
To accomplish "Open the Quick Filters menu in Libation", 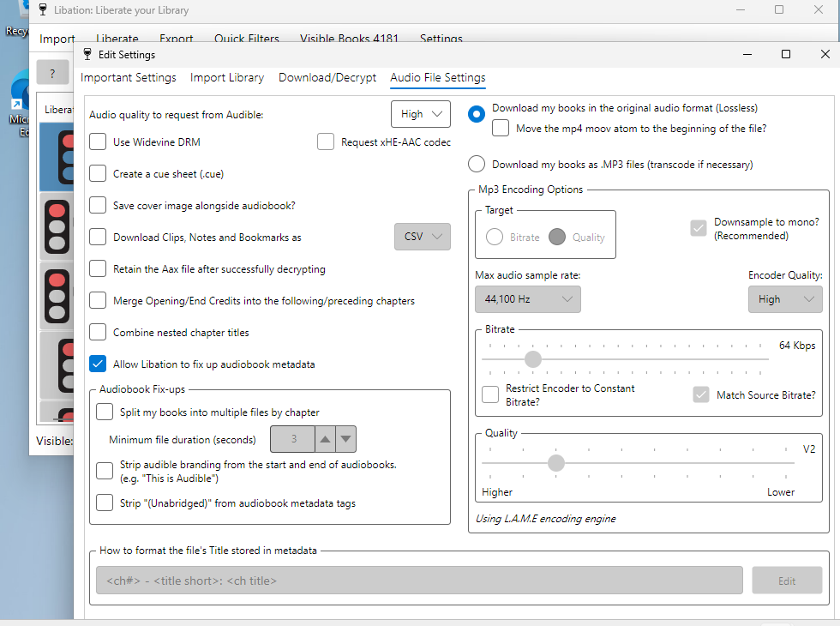I will (x=247, y=38).
